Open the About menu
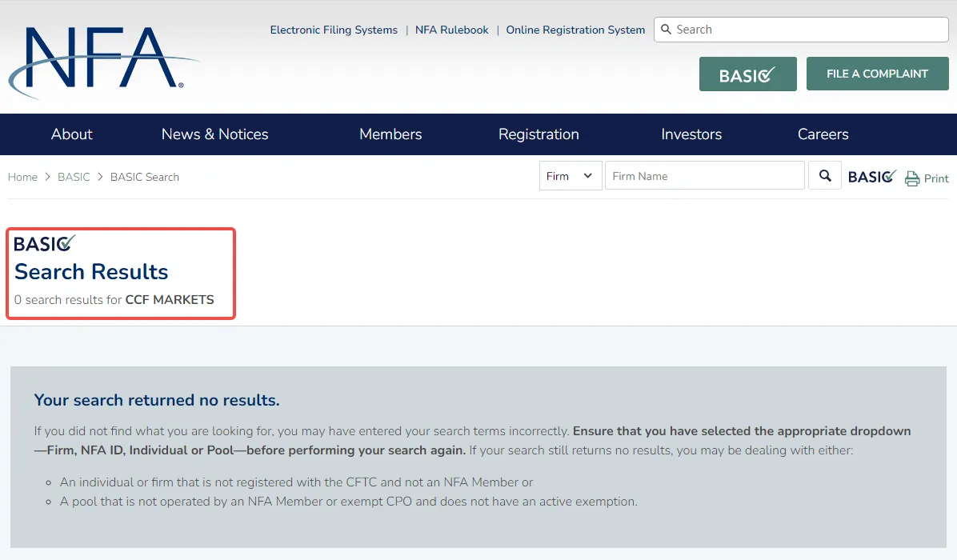 tap(71, 134)
